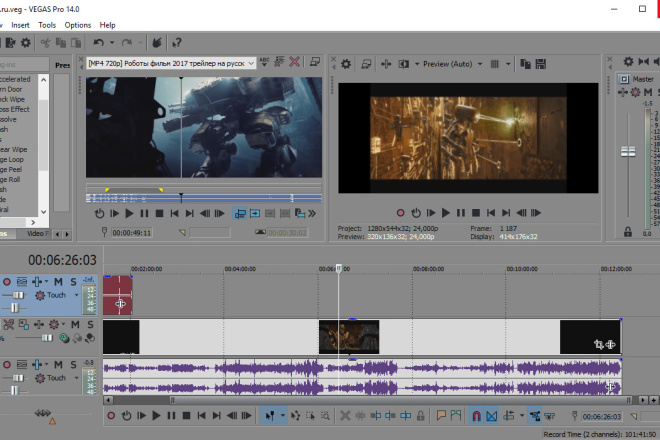Viewport: 660px width, 440px height.
Task: Select the Normal Edit tool in timeline toolbar
Action: pos(270,416)
